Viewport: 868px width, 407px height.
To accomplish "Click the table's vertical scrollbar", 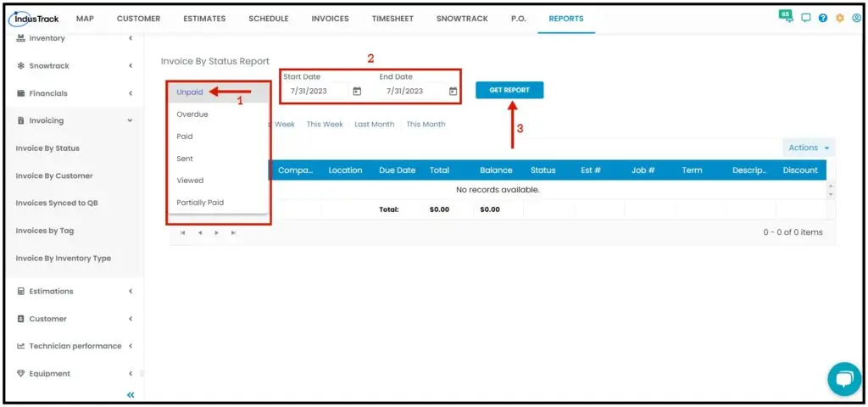I will pyautogui.click(x=831, y=190).
